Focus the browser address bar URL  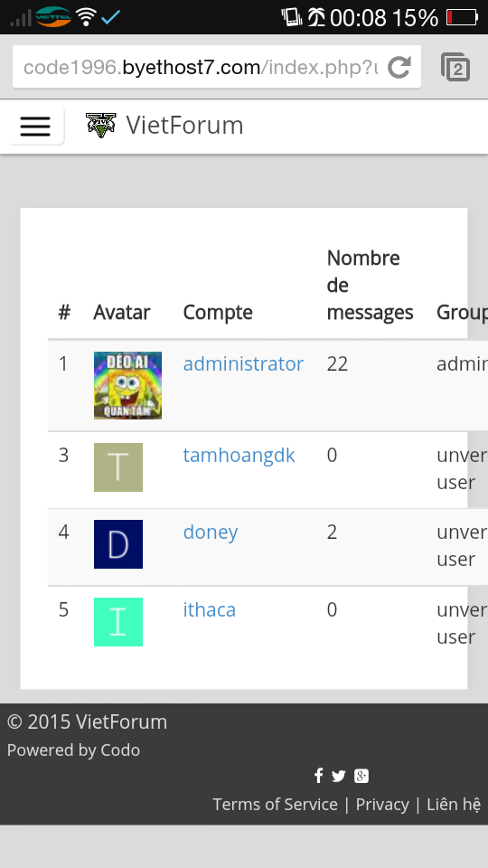tap(201, 68)
